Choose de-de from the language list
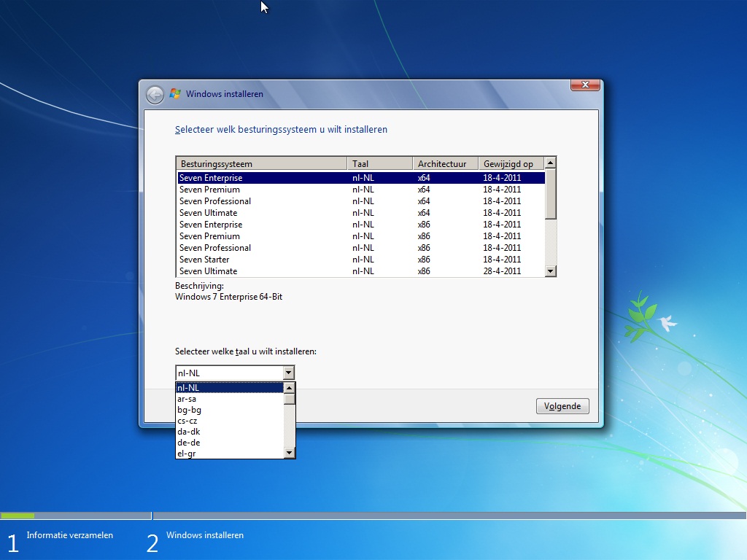Image resolution: width=747 pixels, height=560 pixels. [230, 443]
